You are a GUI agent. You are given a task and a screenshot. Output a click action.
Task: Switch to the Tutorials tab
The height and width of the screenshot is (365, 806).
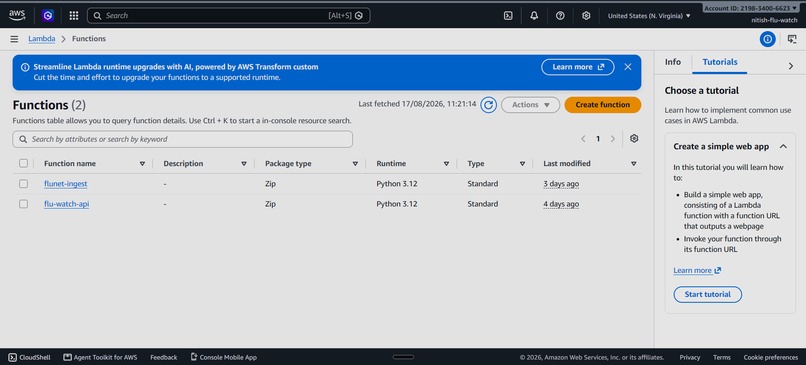point(720,62)
